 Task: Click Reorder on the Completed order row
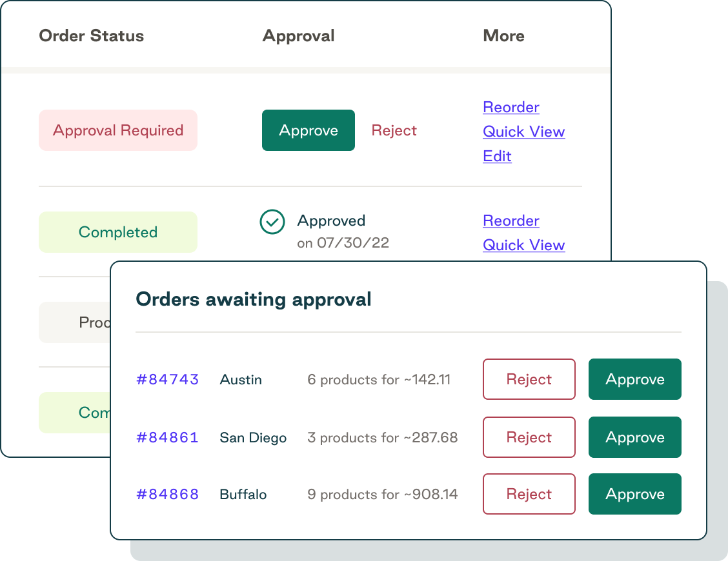(x=511, y=221)
